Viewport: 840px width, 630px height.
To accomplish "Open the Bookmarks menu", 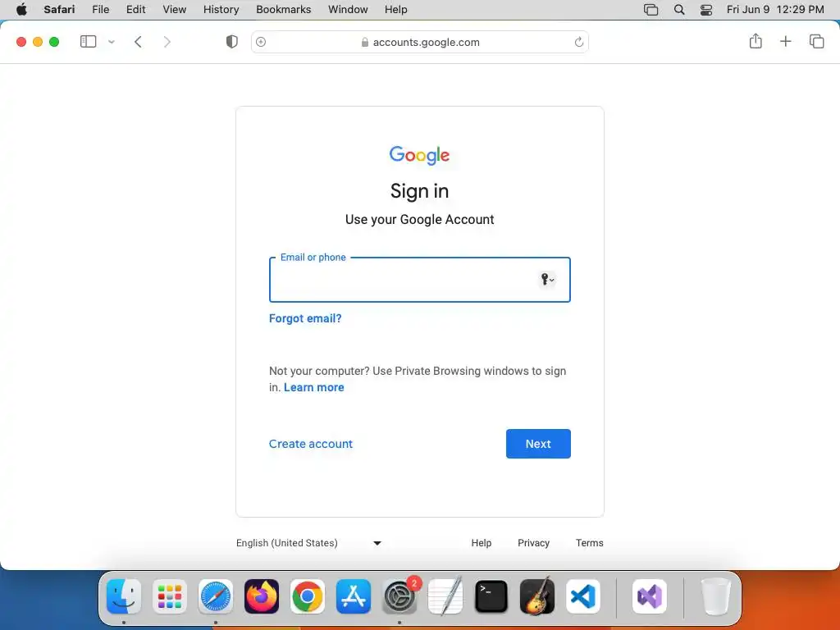I will [283, 10].
